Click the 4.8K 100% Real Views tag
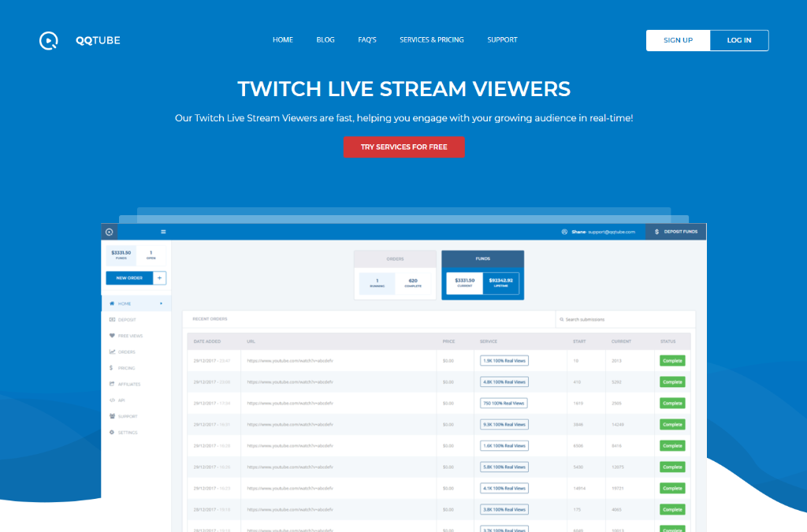Screen dimensions: 807x532 [x=504, y=382]
